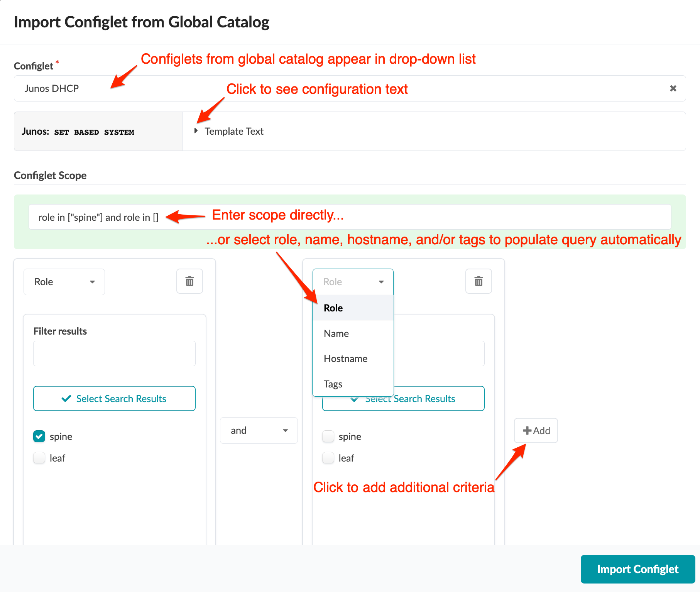Check spine in the second criterion

(x=328, y=436)
